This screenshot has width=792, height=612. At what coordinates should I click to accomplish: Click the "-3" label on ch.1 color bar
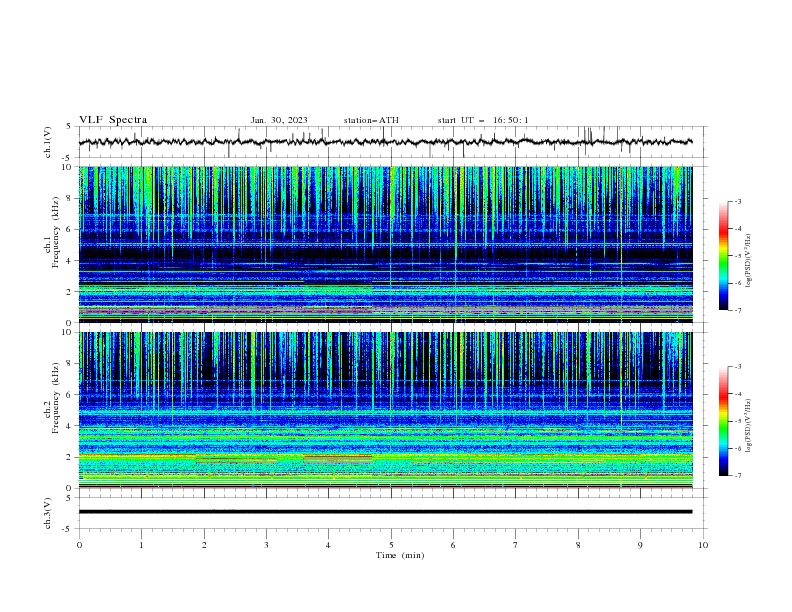pos(738,201)
